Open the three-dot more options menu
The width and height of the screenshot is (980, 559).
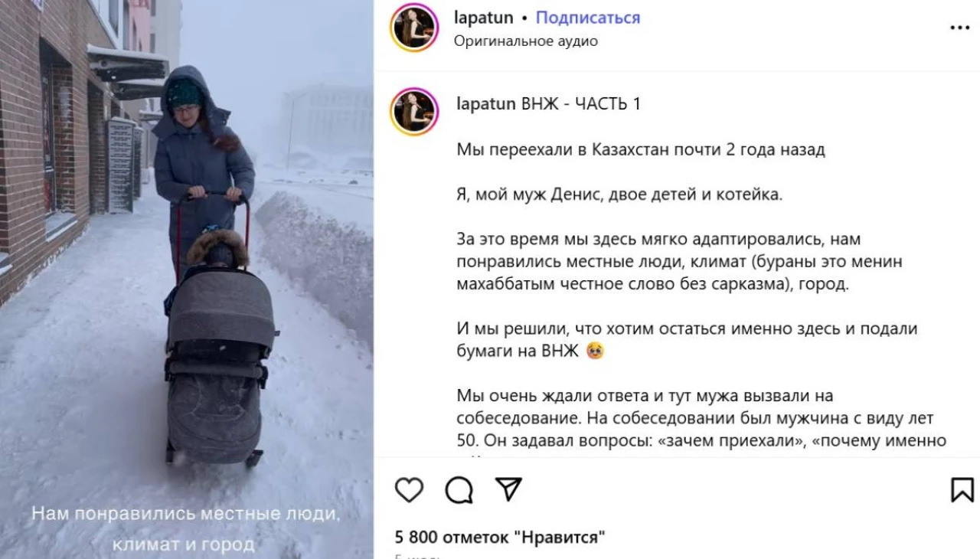(x=959, y=28)
